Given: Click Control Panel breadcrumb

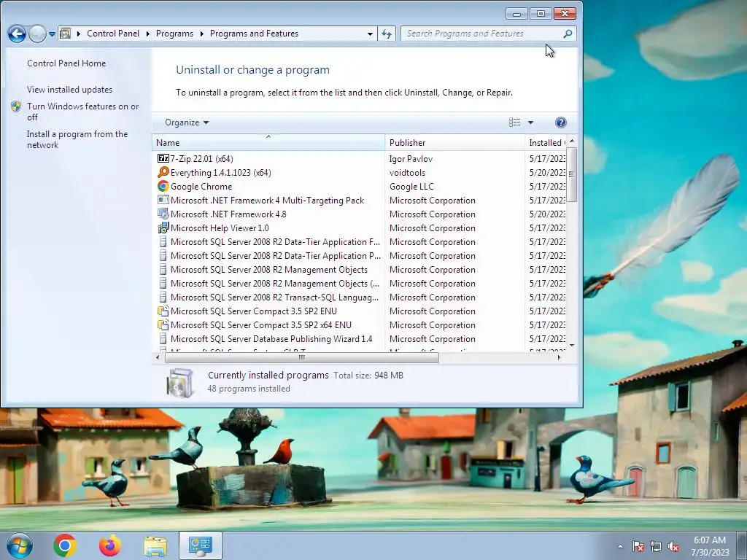Looking at the screenshot, I should 113,34.
